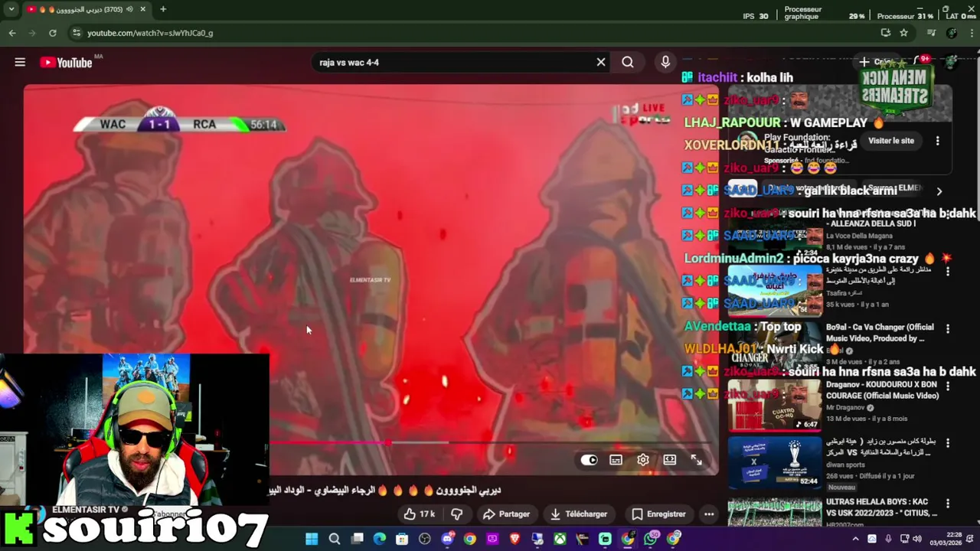
Task: Open WhatsApp from the taskbar
Action: (x=651, y=539)
